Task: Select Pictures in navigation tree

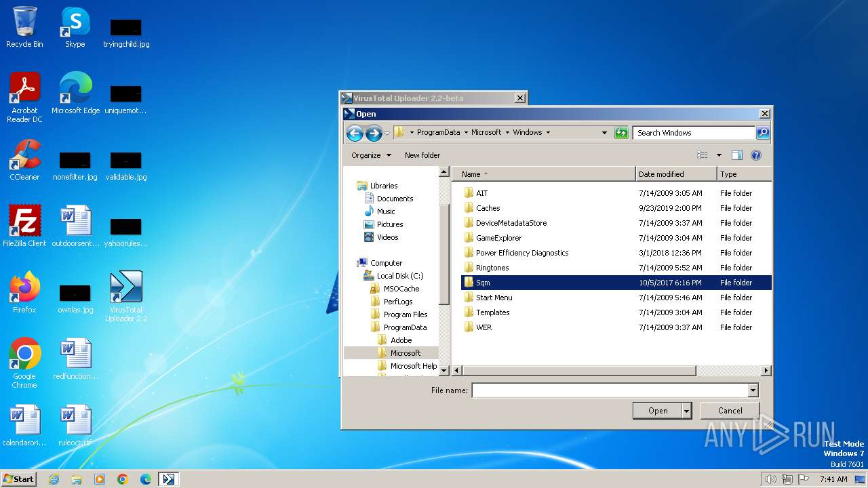Action: point(390,224)
